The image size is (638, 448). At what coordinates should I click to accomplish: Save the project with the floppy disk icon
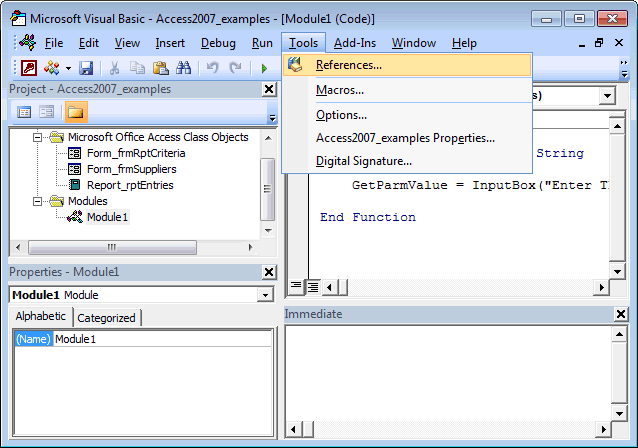click(x=86, y=68)
